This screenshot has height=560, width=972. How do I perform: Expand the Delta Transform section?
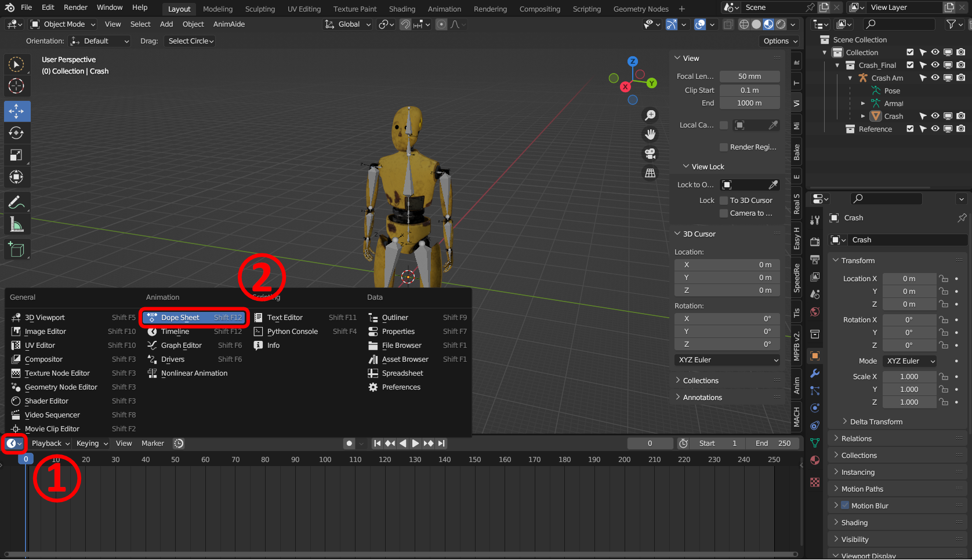(x=876, y=422)
